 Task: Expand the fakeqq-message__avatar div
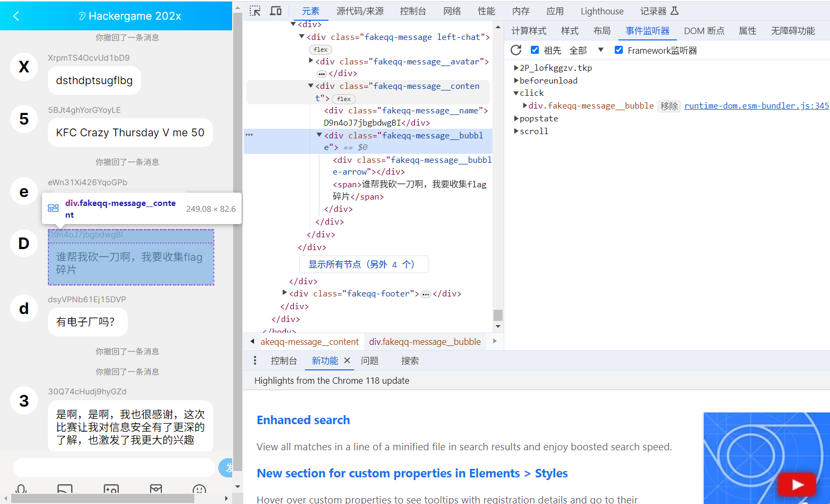click(311, 61)
